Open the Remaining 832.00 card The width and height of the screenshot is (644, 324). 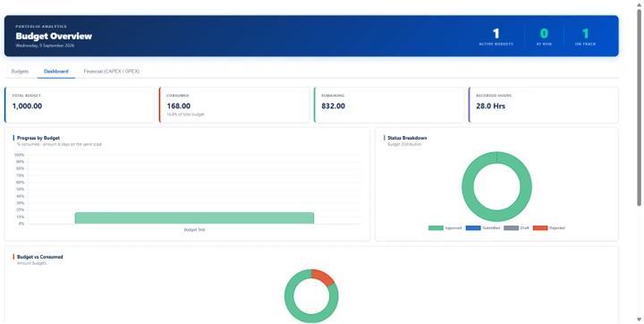[x=389, y=105]
